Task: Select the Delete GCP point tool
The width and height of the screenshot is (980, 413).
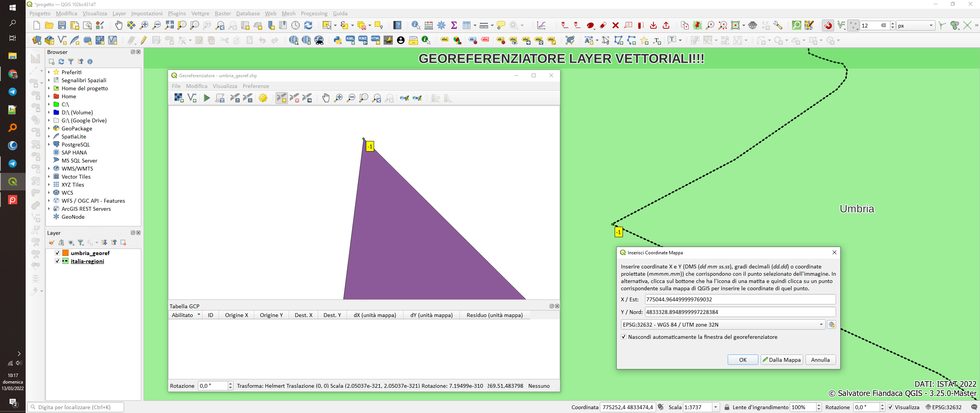Action: pyautogui.click(x=294, y=98)
